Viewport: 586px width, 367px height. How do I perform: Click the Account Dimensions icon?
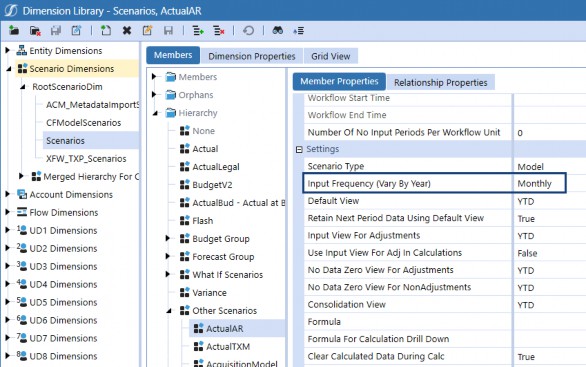22,194
